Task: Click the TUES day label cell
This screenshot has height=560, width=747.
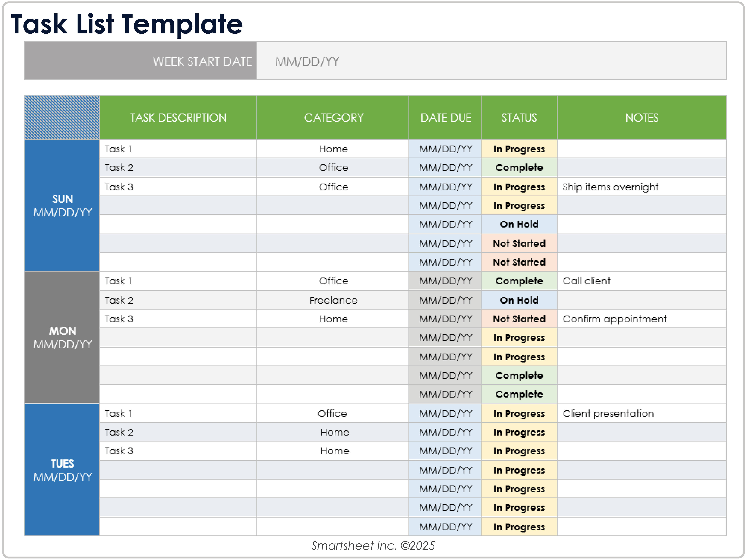Action: click(62, 470)
